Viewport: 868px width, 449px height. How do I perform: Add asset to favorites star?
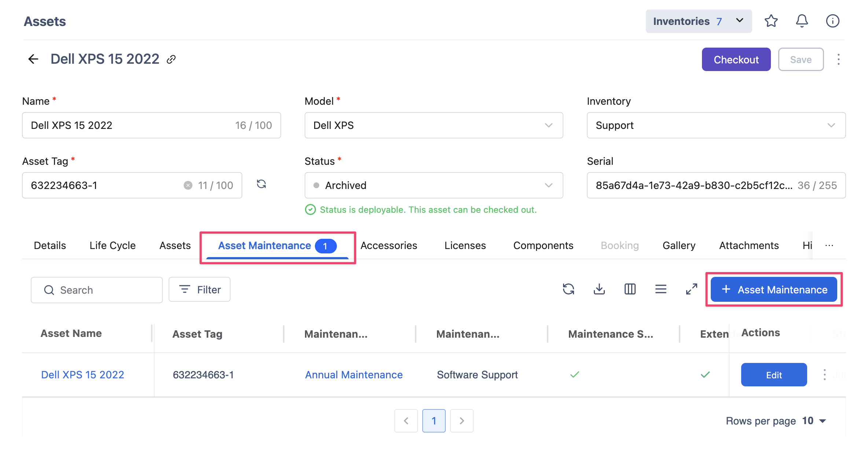click(x=771, y=21)
